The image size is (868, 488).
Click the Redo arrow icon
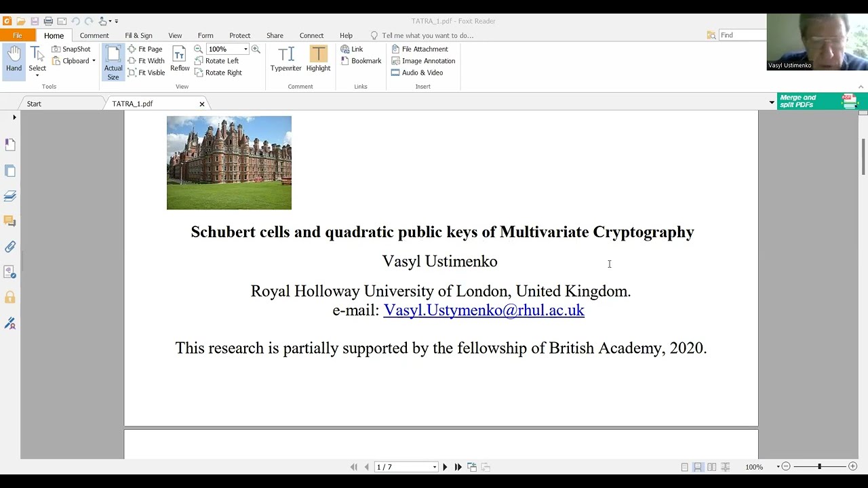coord(89,21)
